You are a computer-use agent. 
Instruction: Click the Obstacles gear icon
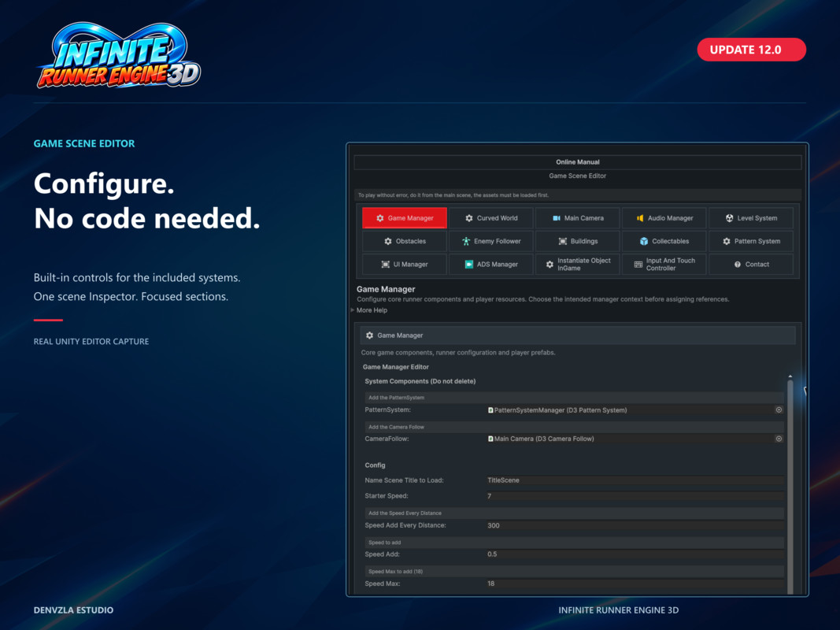(x=388, y=241)
